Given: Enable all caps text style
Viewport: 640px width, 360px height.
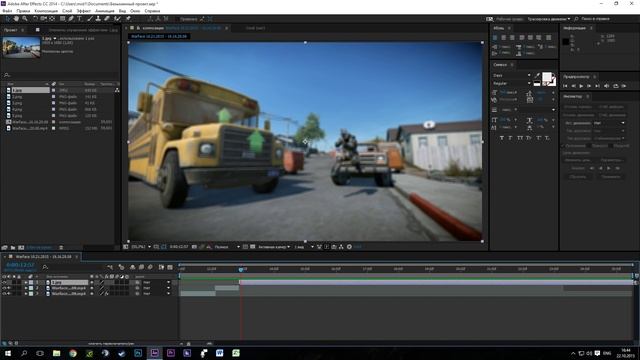Looking at the screenshot, I should coord(520,138).
